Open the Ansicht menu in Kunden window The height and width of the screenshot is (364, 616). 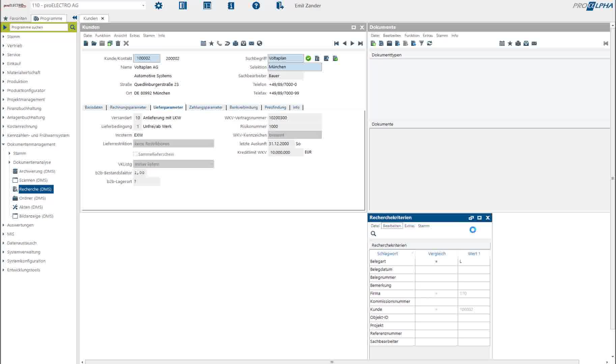tap(120, 35)
